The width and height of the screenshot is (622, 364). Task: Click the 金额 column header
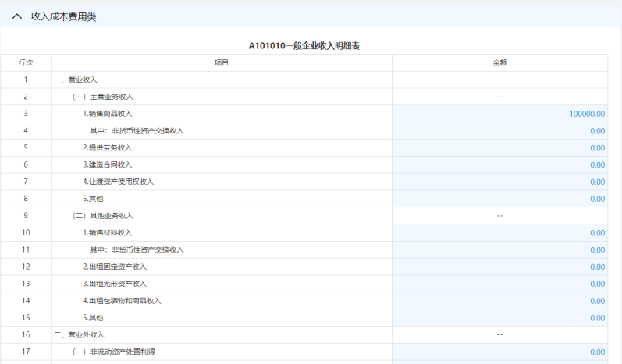click(x=499, y=62)
